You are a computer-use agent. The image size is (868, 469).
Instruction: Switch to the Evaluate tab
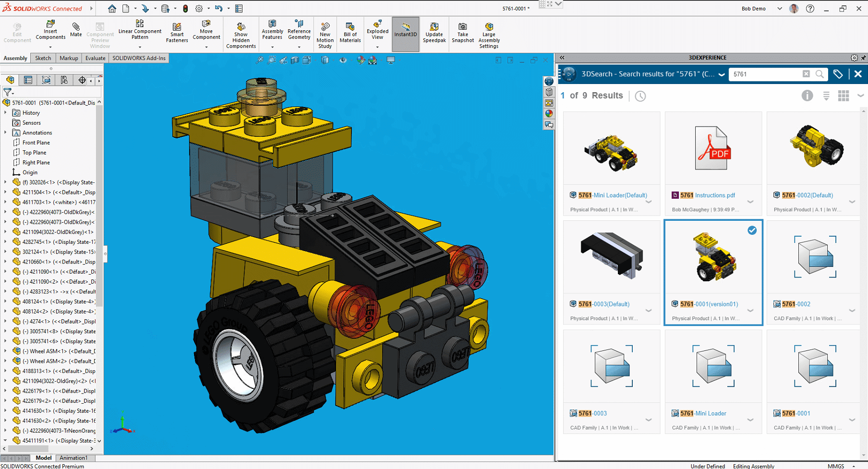click(x=95, y=58)
